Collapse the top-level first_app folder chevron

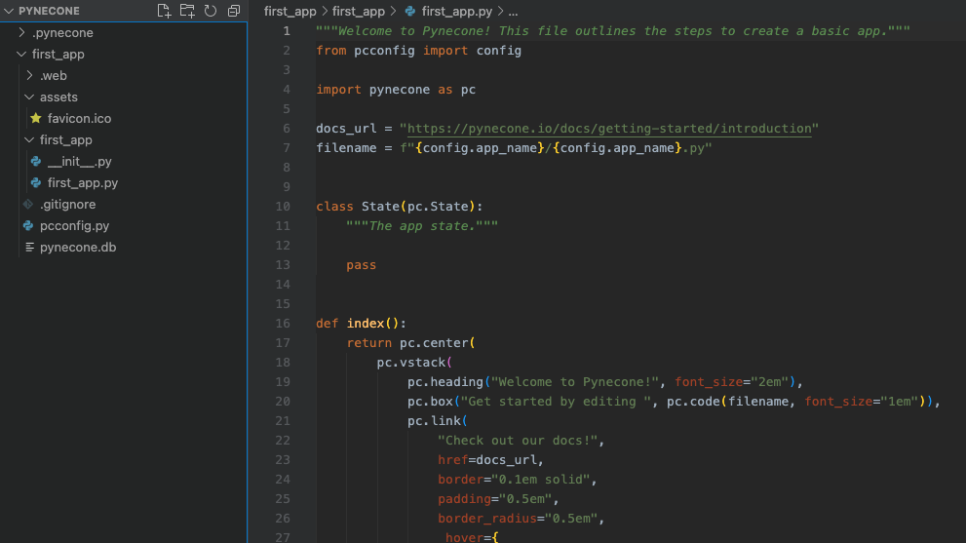coord(22,54)
